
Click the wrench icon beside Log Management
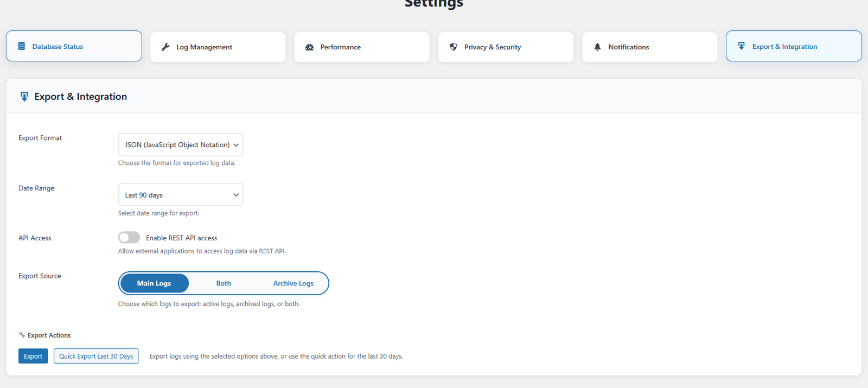point(165,47)
